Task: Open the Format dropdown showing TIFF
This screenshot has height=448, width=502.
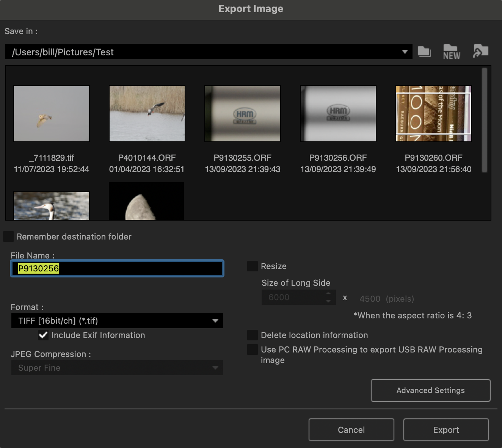Action: [117, 321]
